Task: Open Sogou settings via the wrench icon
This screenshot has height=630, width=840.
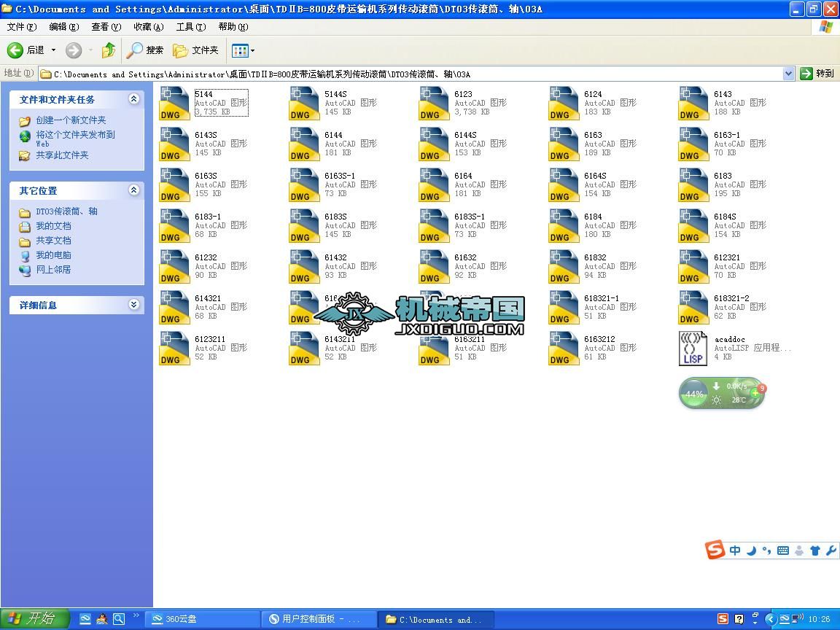Action: [x=831, y=551]
